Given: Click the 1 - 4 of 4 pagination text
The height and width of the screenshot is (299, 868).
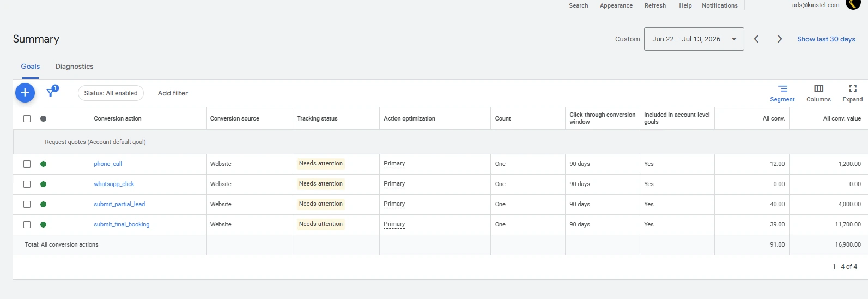Looking at the screenshot, I should coord(845,267).
